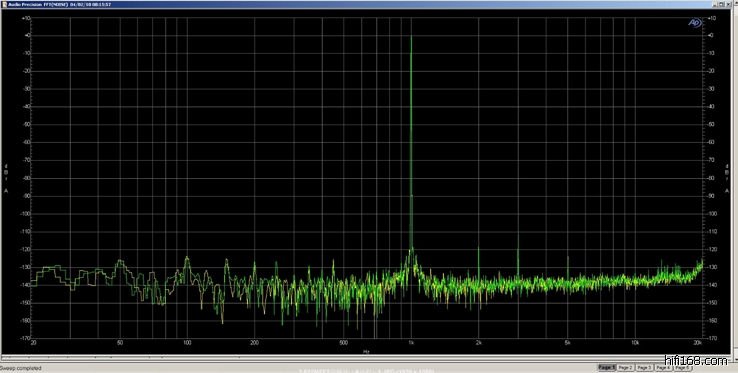Click the Sweep completed status text
This screenshot has height=373, width=738.
pos(21,368)
